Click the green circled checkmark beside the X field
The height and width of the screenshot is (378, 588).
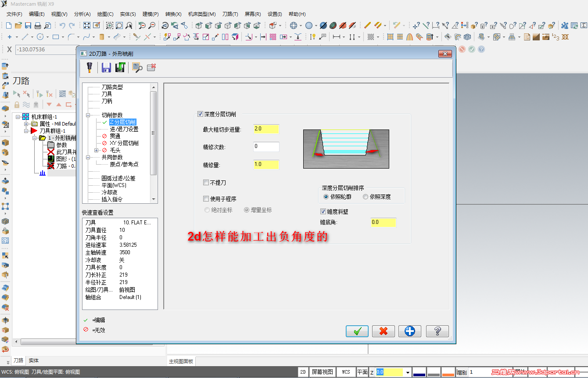pyautogui.click(x=472, y=49)
